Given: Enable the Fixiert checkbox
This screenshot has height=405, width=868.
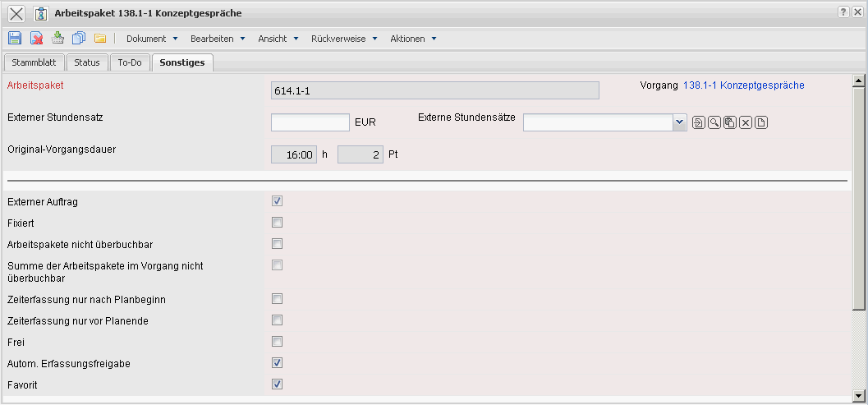Looking at the screenshot, I should pyautogui.click(x=278, y=223).
